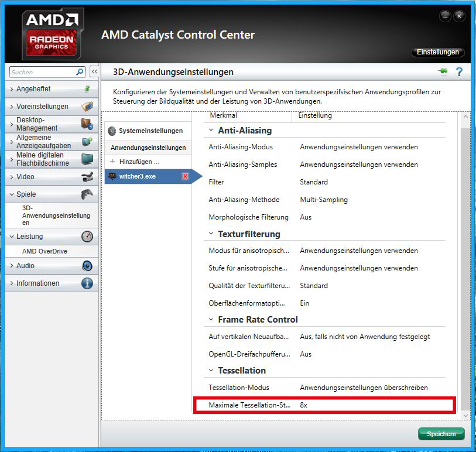Viewport: 476px width, 452px height.
Task: Change the Anti-Aliasing-Modus setting value
Action: tap(359, 147)
